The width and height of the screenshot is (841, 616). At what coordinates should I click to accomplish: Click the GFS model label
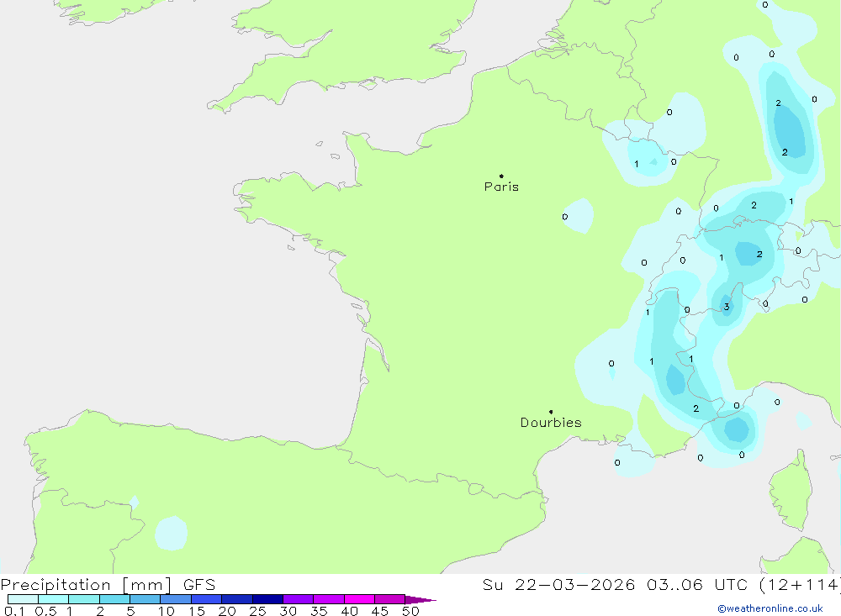pyautogui.click(x=199, y=585)
